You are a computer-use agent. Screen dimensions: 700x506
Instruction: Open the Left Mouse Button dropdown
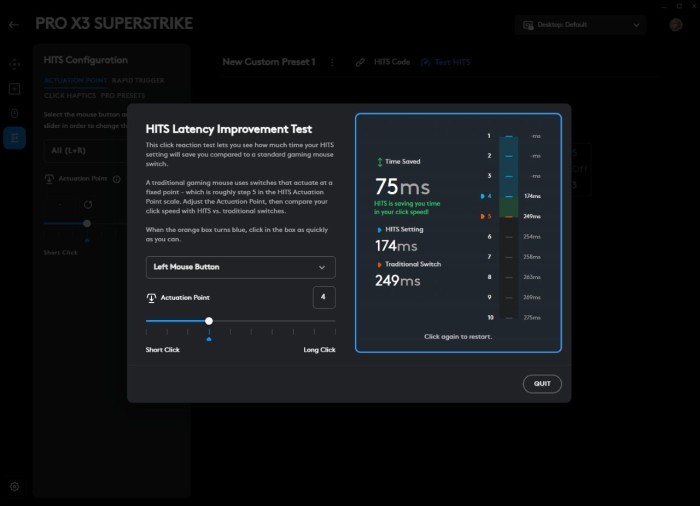point(241,267)
